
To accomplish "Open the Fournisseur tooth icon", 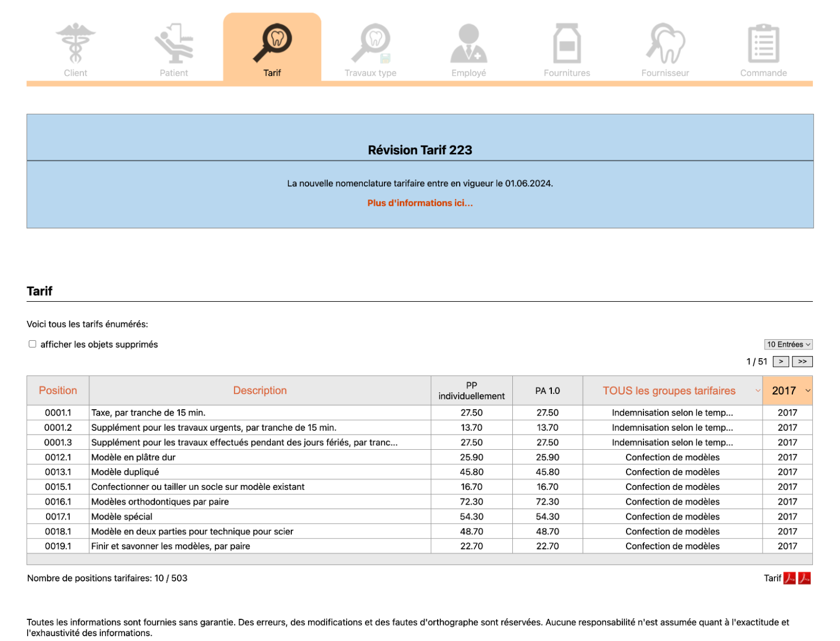I will click(666, 43).
